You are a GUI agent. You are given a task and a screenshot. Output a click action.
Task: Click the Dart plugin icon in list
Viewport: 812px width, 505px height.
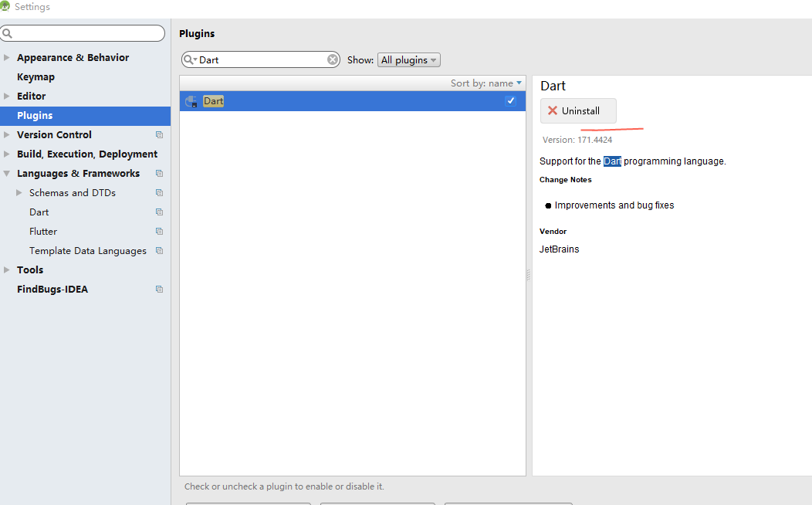[191, 101]
